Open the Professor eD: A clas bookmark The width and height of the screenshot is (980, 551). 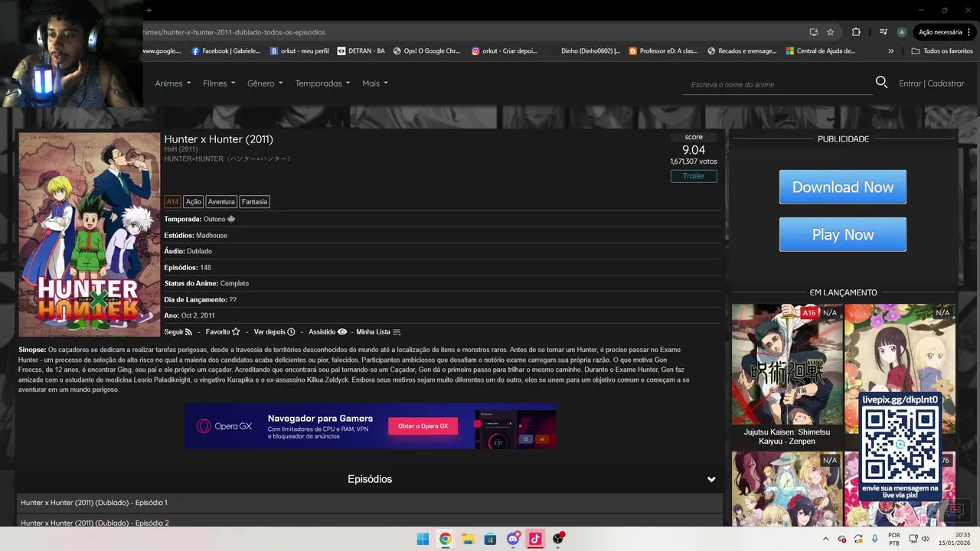click(663, 51)
